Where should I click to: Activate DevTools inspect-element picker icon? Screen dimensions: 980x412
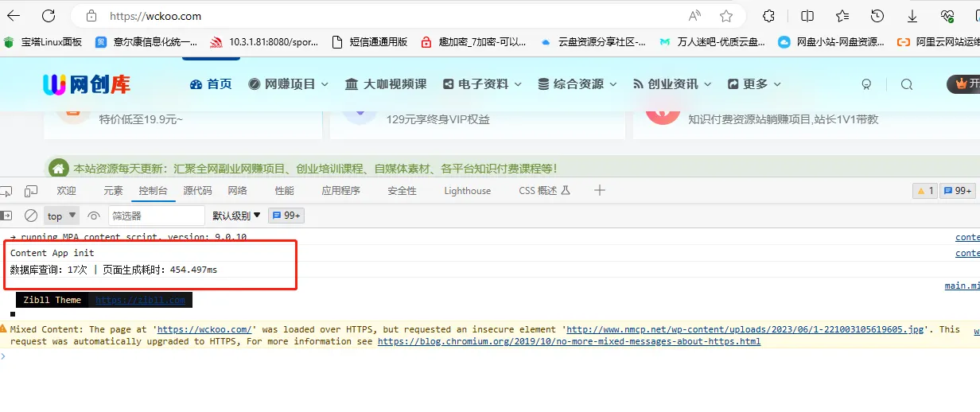(6, 191)
